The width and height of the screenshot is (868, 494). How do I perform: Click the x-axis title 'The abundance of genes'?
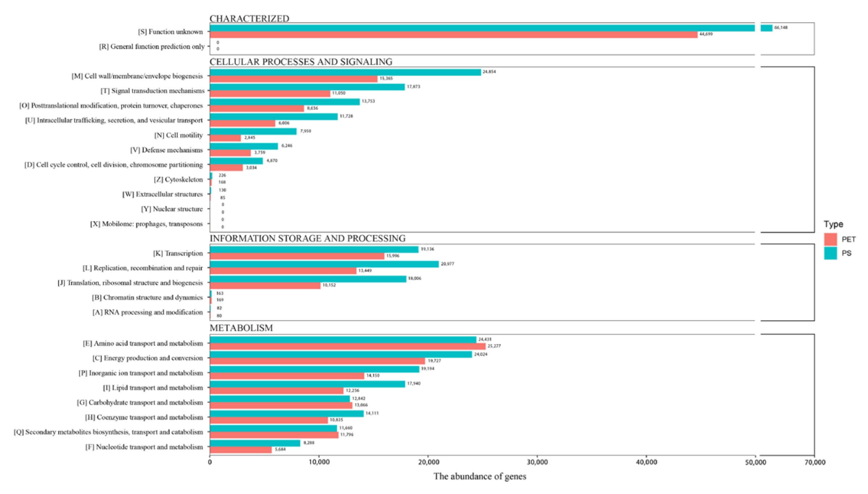[480, 476]
